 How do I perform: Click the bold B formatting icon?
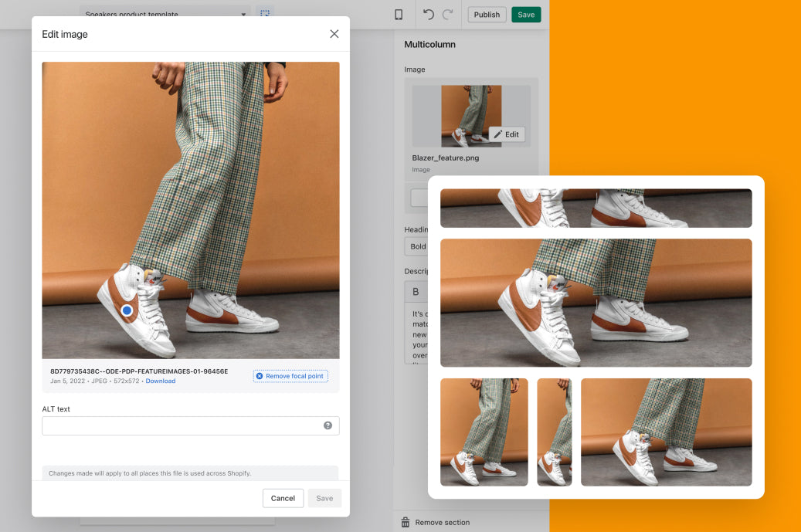click(416, 292)
